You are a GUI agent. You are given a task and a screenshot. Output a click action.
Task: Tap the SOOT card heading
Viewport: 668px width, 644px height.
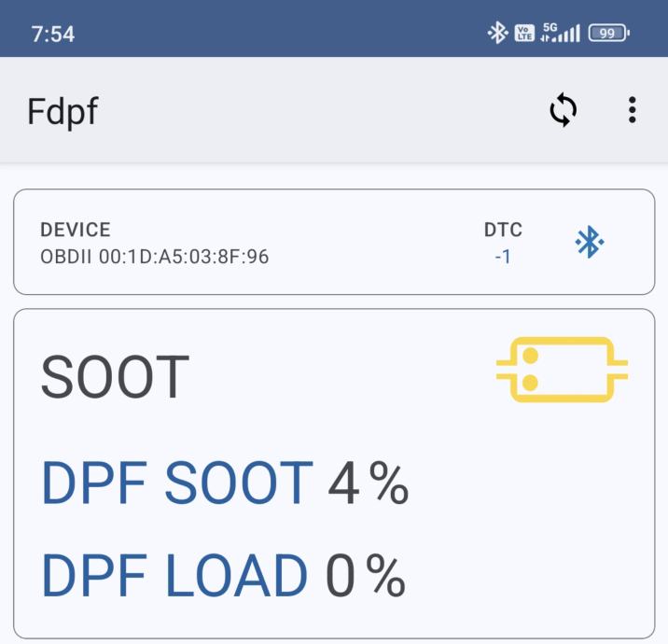(115, 377)
